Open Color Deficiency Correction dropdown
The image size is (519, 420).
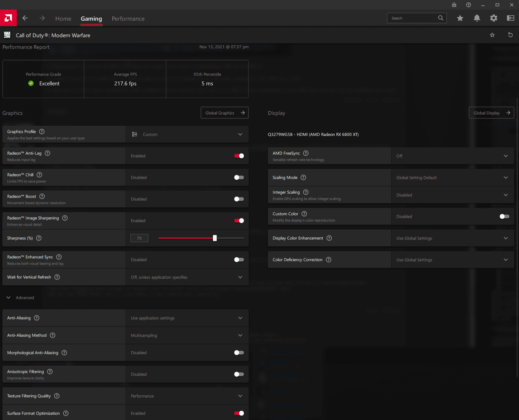[453, 259]
